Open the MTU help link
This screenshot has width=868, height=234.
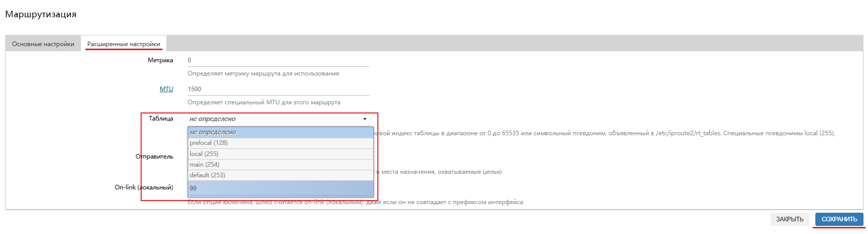point(166,89)
